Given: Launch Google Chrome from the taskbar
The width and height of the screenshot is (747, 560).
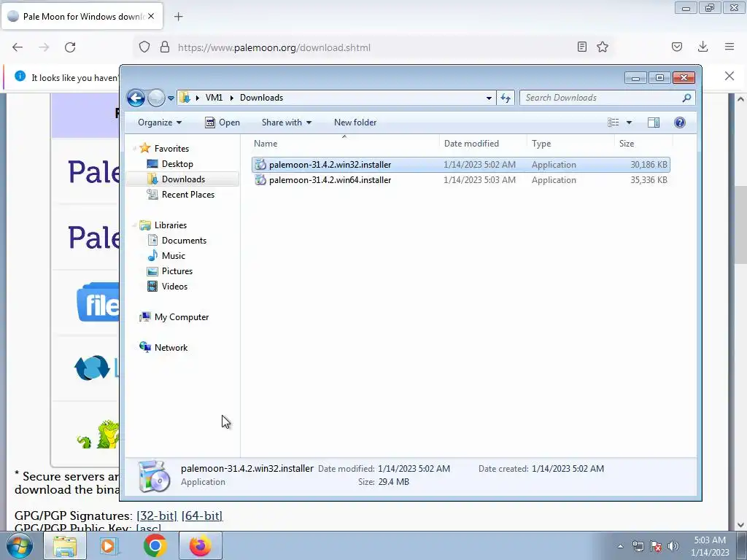Looking at the screenshot, I should (x=155, y=545).
